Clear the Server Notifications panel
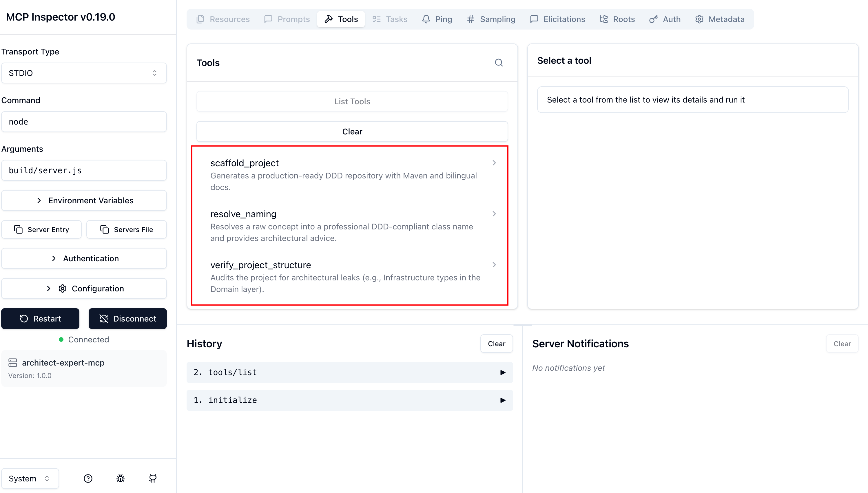The height and width of the screenshot is (493, 868). 842,344
